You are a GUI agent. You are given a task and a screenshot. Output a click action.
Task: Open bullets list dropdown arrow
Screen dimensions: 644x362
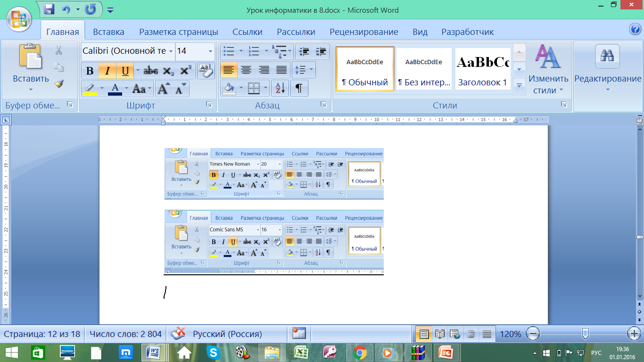241,51
